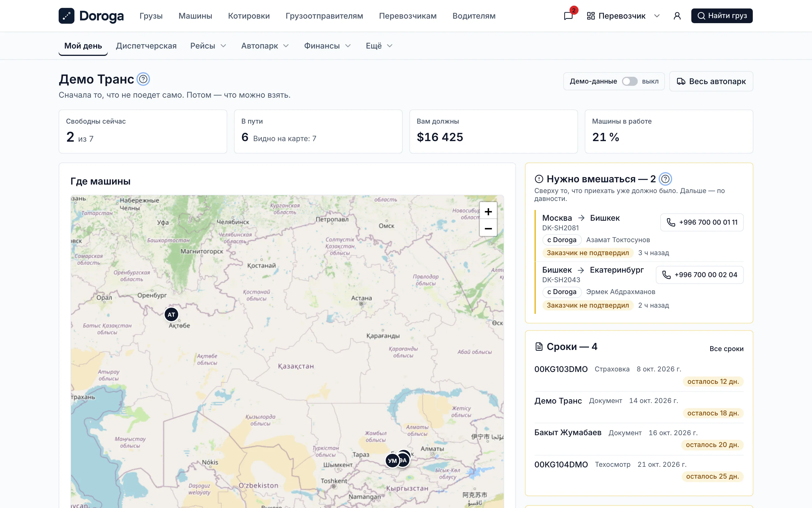Image resolution: width=812 pixels, height=508 pixels.
Task: Open the Диспетчерская tab
Action: 146,46
